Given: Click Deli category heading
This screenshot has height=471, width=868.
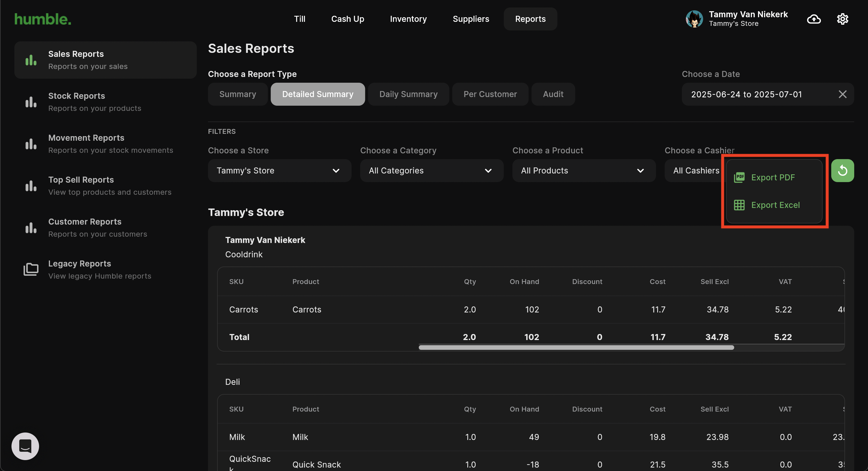Looking at the screenshot, I should [x=232, y=382].
